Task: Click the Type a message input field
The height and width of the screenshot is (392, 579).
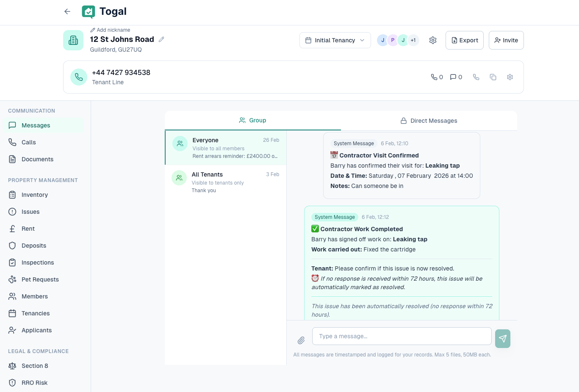Action: (x=402, y=336)
